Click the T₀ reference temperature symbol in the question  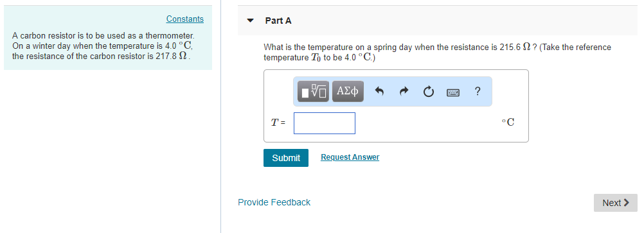tap(316, 57)
